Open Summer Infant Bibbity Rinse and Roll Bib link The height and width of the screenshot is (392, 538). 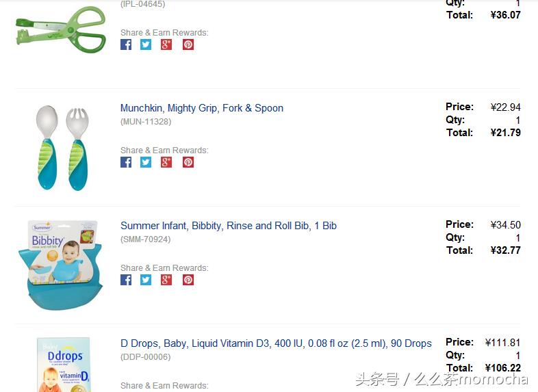[x=229, y=226]
